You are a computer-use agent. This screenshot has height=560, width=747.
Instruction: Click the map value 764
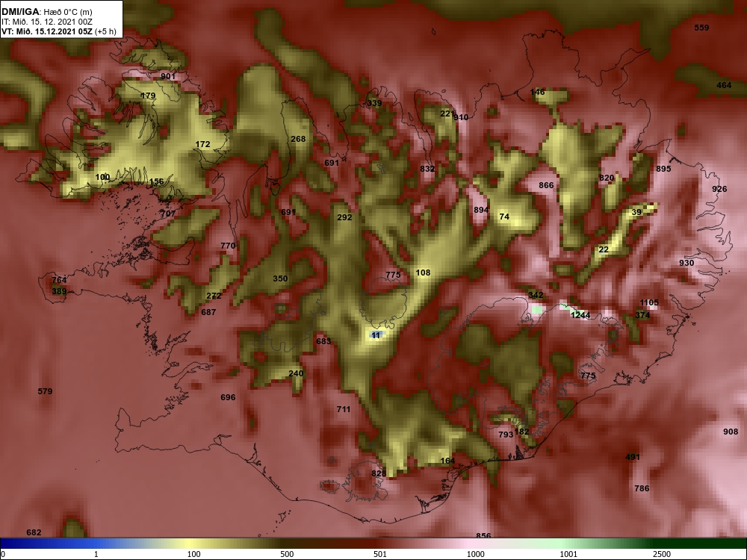[59, 280]
